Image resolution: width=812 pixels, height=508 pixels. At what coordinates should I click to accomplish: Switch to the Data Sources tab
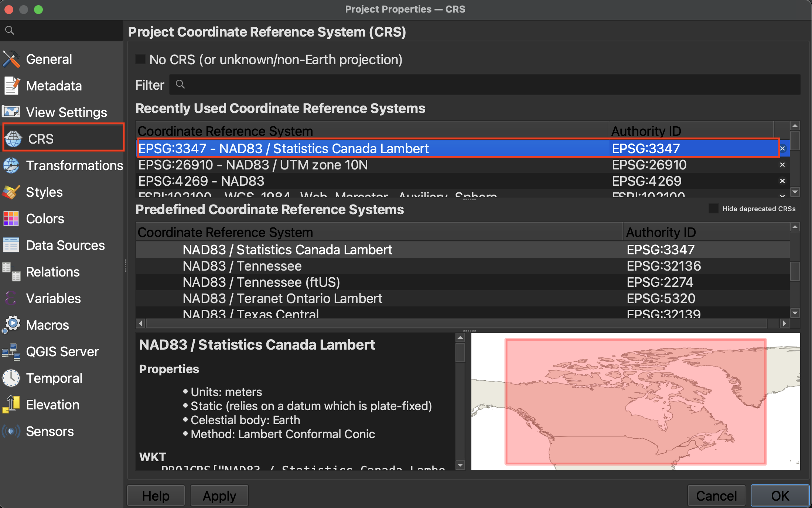pyautogui.click(x=65, y=245)
